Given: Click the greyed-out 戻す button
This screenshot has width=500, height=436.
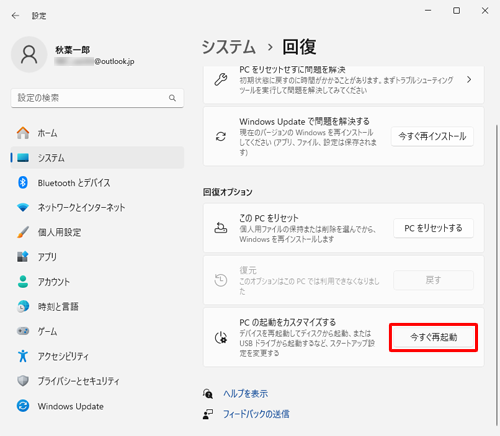Looking at the screenshot, I should pos(433,280).
